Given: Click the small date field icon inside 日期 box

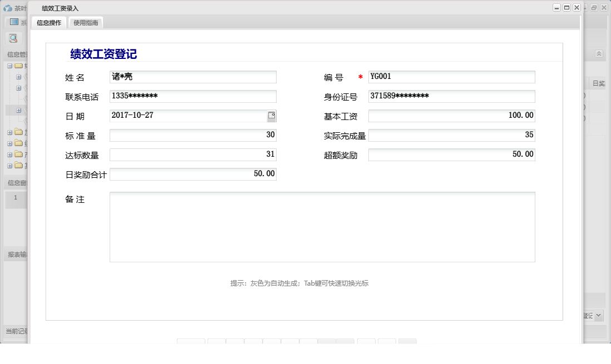Looking at the screenshot, I should pyautogui.click(x=273, y=116).
